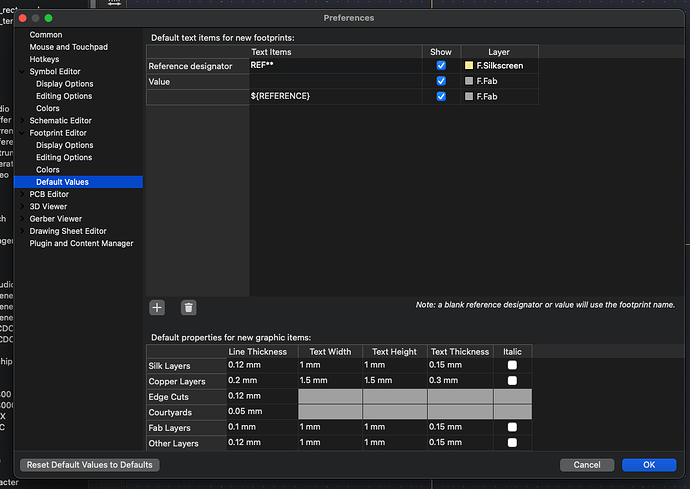Confirm preferences with OK
690x489 pixels.
[649, 465]
